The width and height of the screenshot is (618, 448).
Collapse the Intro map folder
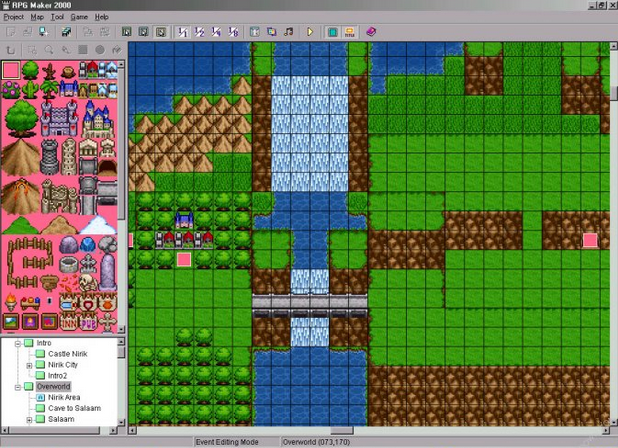point(18,344)
